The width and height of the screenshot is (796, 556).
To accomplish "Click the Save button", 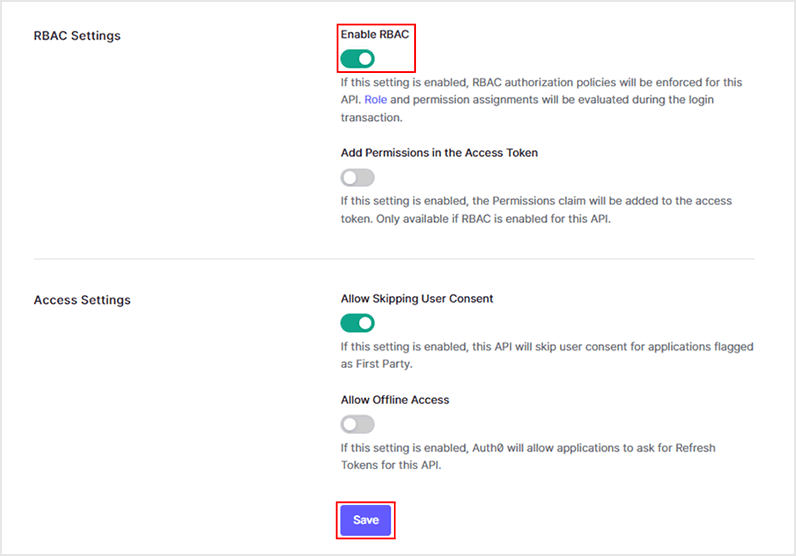I will [x=365, y=520].
